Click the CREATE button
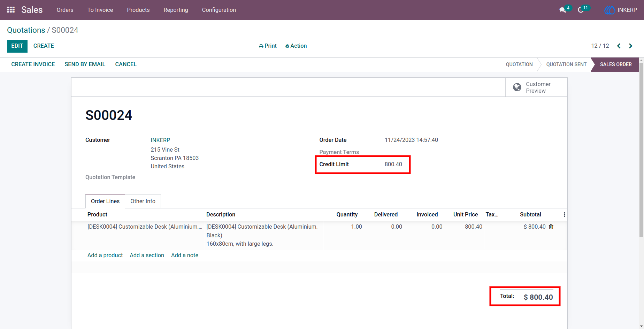This screenshot has width=644, height=329. click(x=44, y=46)
